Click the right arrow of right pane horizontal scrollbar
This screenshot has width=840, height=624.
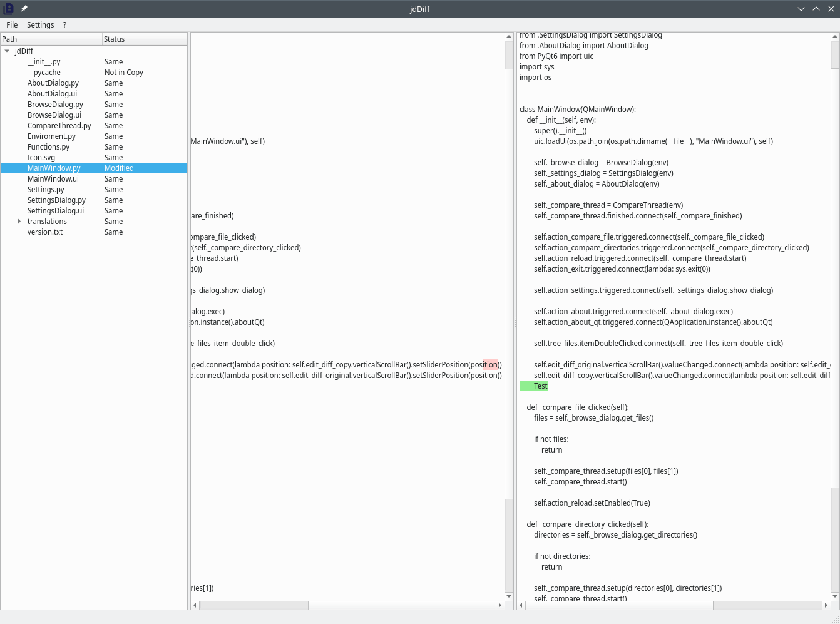[x=826, y=605]
